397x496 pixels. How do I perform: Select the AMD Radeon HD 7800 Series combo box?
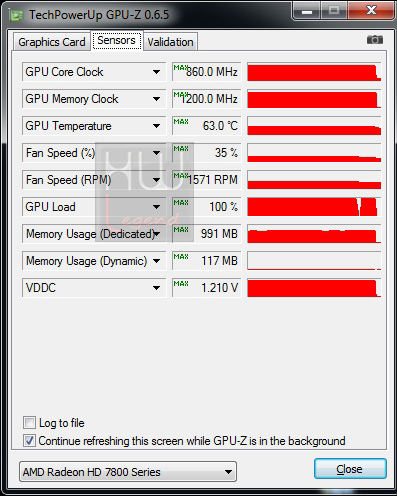(128, 472)
